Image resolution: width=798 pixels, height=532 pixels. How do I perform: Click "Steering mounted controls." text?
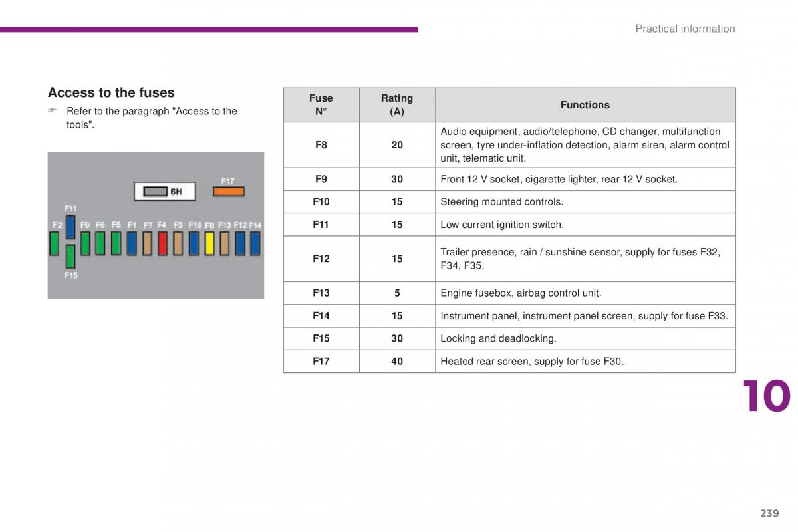pyautogui.click(x=502, y=202)
